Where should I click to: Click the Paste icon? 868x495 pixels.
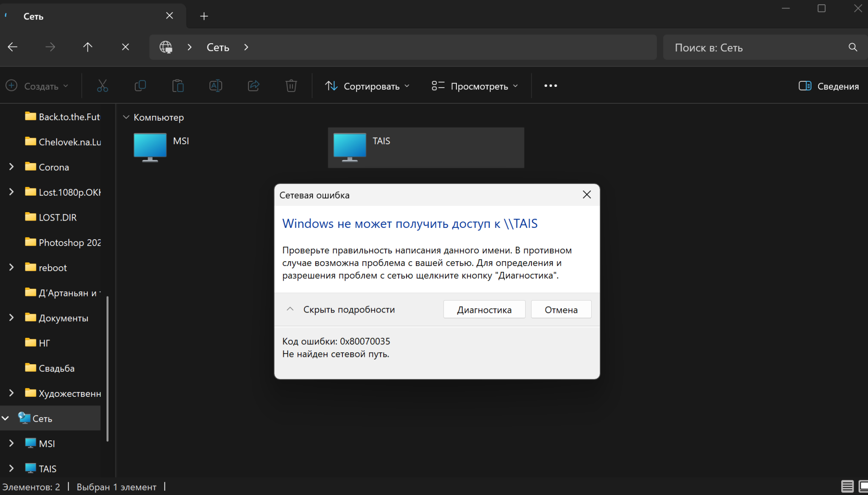click(178, 86)
